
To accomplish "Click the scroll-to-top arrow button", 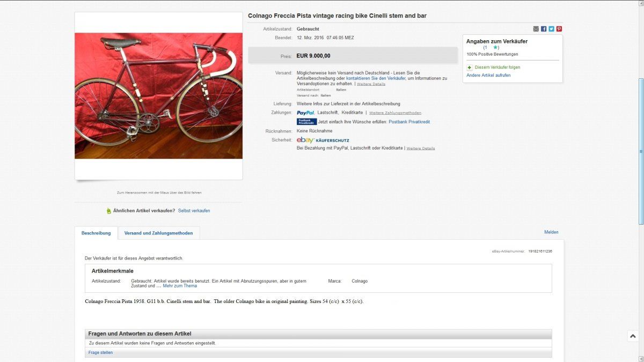I will [x=633, y=336].
